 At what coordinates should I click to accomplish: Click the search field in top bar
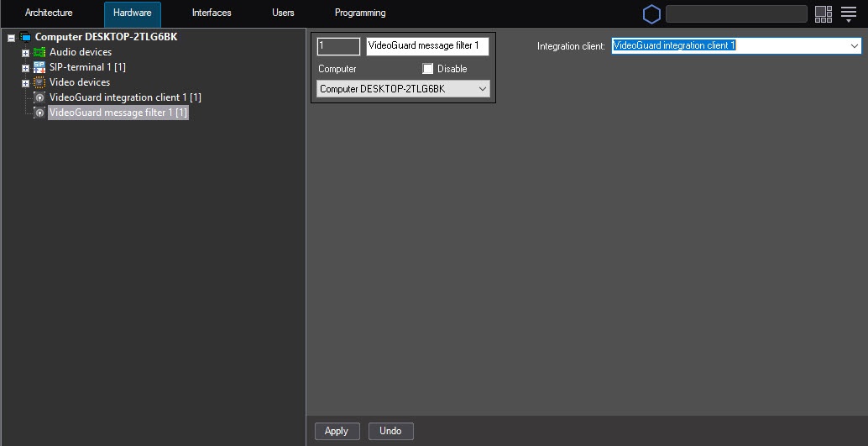tap(736, 13)
